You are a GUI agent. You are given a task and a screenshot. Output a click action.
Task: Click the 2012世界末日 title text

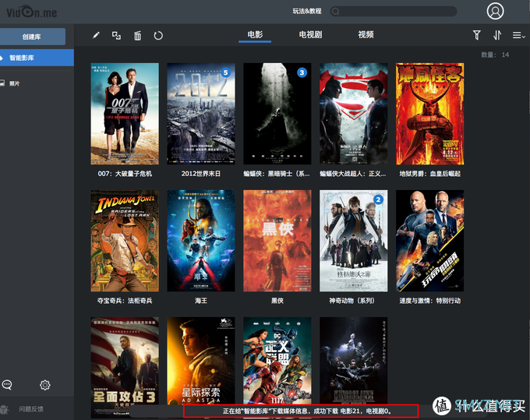tap(201, 174)
